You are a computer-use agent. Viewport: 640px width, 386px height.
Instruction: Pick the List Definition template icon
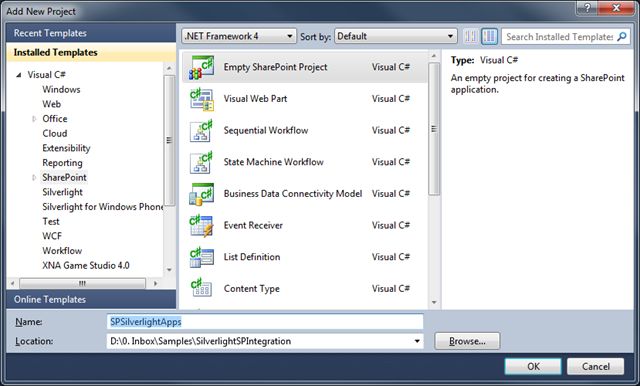[201, 257]
